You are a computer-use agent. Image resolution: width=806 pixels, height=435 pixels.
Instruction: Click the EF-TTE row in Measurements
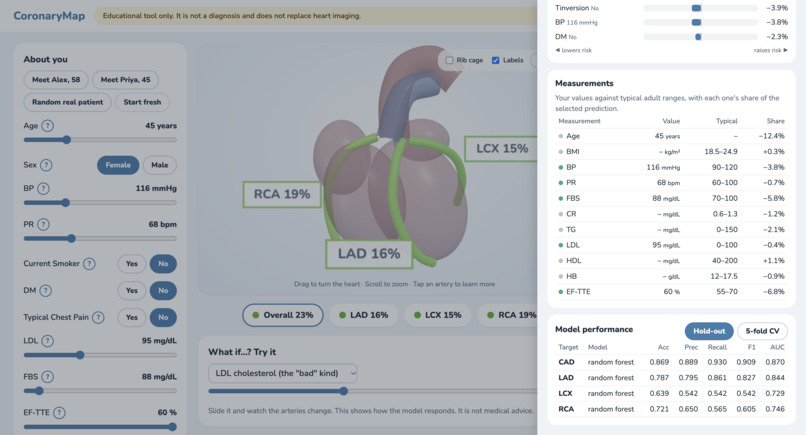tap(671, 292)
